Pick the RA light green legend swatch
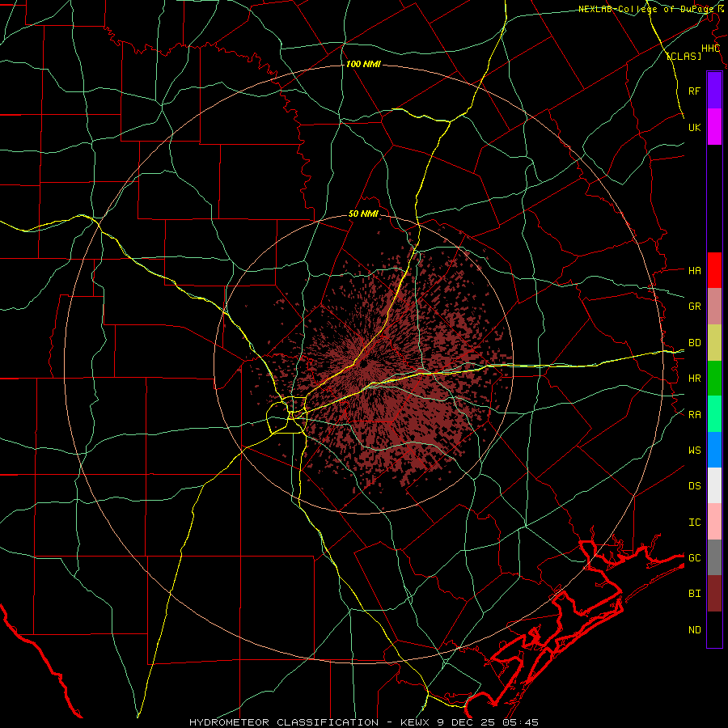 click(714, 414)
